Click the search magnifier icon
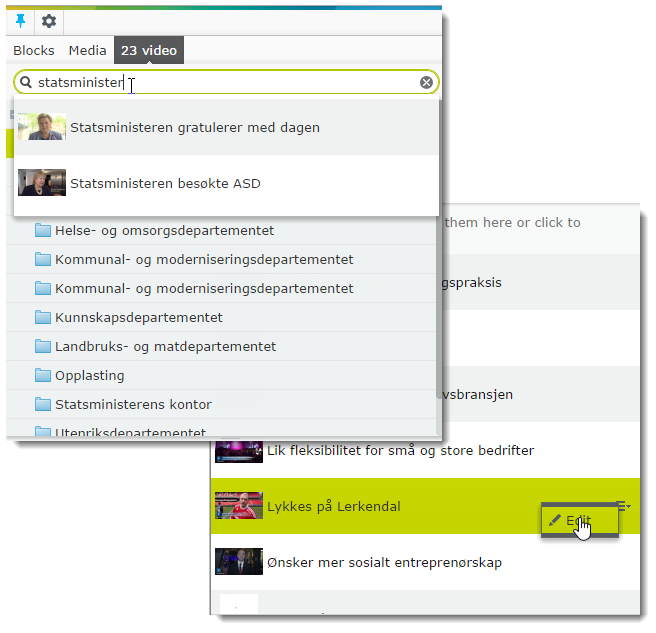656x633 pixels. [x=26, y=82]
